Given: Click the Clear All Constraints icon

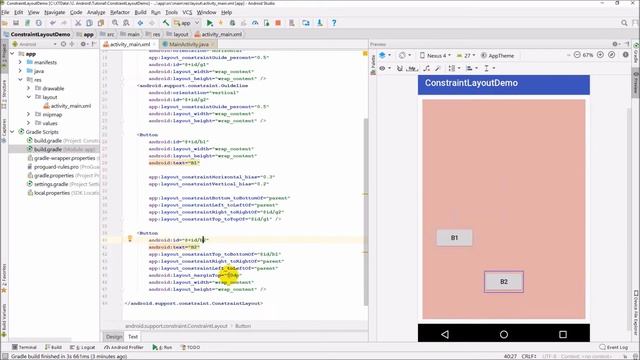Looking at the screenshot, I should pos(426,68).
